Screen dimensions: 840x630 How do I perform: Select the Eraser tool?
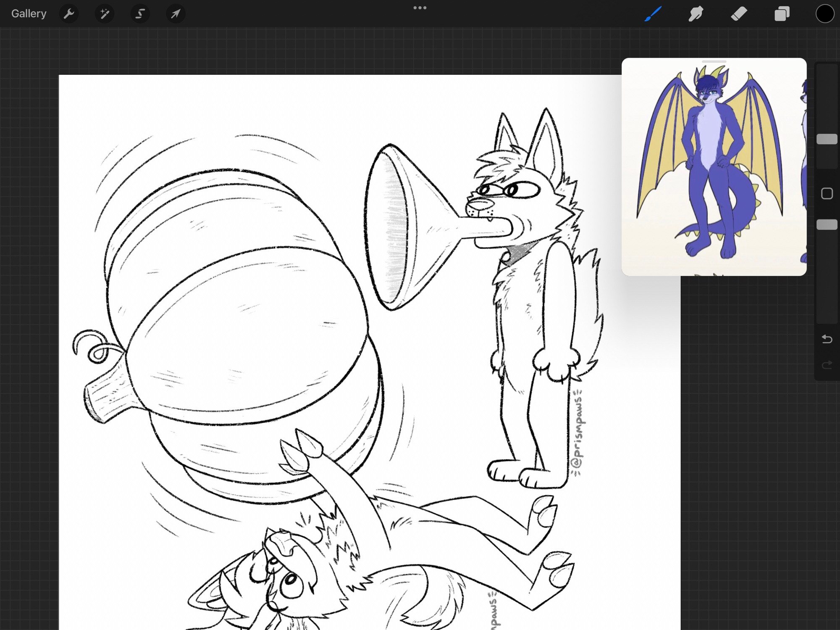pyautogui.click(x=739, y=13)
